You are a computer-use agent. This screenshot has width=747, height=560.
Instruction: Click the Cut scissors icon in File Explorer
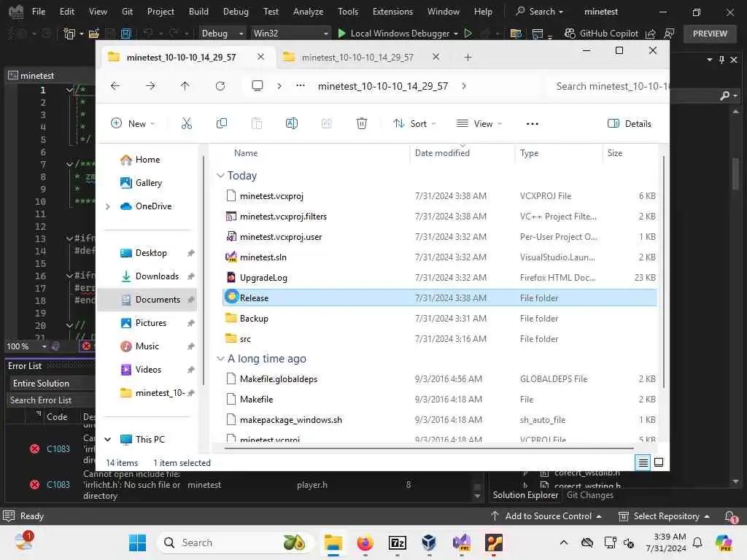pos(186,124)
